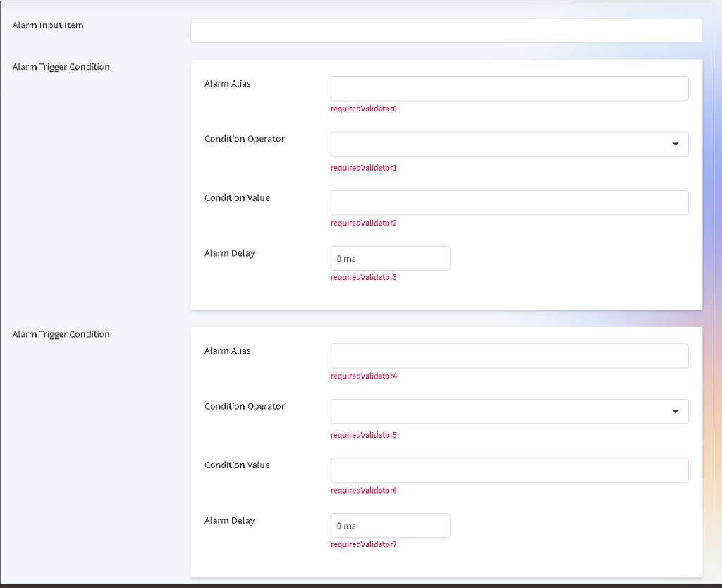Click the requiredValidator2 error text

(363, 223)
